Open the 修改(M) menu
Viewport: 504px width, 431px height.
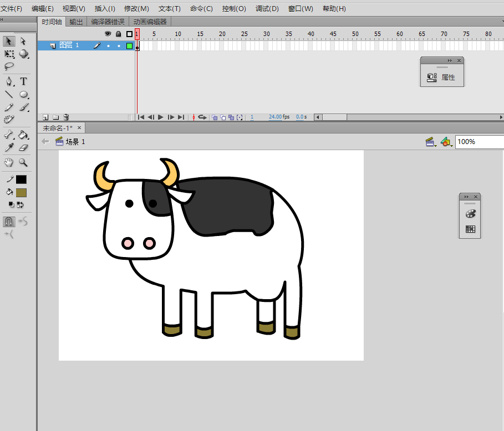click(x=136, y=9)
